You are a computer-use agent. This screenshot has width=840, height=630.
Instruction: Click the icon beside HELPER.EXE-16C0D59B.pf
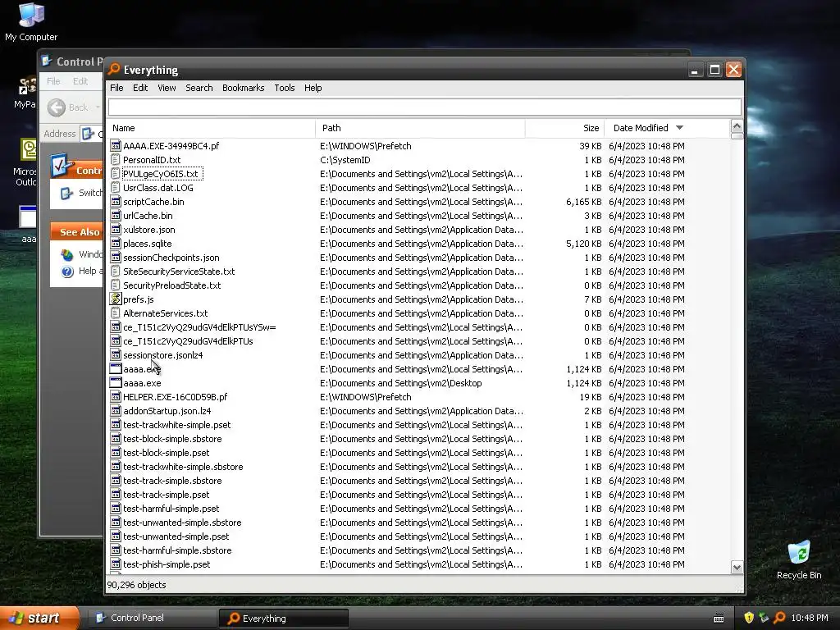(115, 396)
